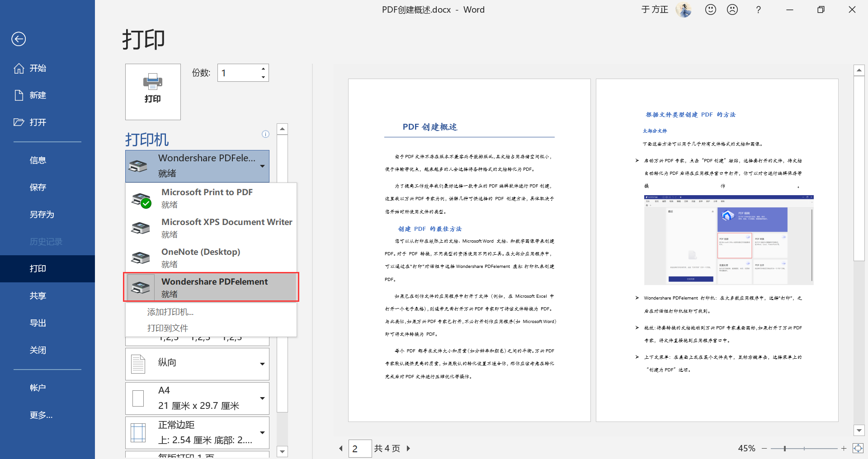Open the 开始 home page
The image size is (868, 459).
pyautogui.click(x=47, y=68)
